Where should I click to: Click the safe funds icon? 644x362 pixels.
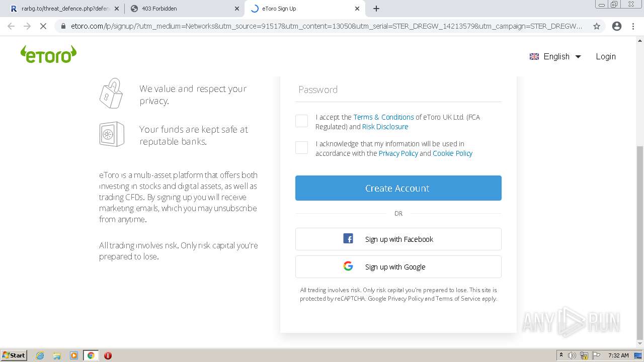coord(112,134)
